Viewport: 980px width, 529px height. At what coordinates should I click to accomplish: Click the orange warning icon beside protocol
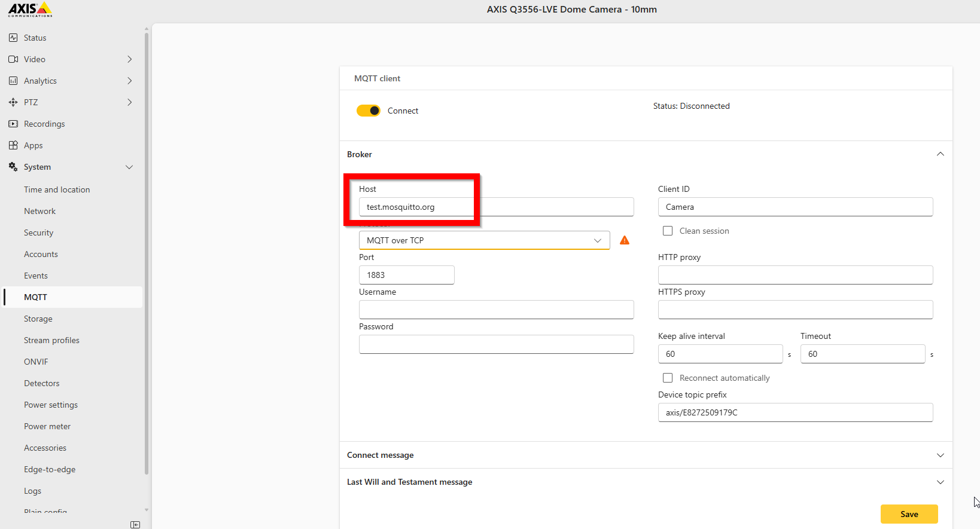point(625,240)
